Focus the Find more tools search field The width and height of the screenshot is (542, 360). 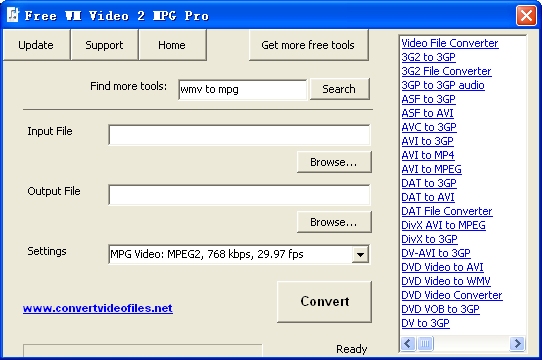(242, 90)
